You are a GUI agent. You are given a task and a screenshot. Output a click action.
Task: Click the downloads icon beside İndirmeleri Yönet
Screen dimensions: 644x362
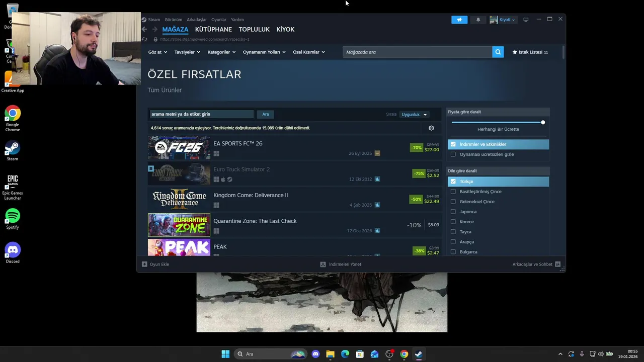click(323, 264)
